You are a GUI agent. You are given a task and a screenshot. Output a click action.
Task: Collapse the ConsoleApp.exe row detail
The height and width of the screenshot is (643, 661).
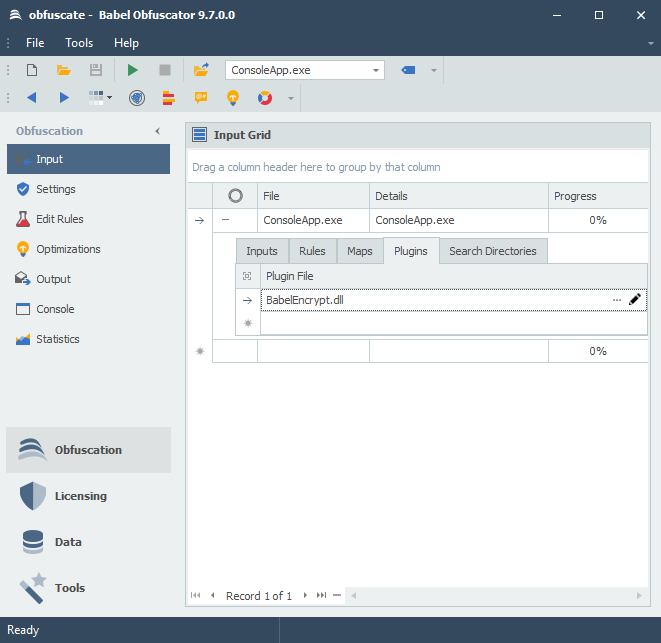[226, 220]
